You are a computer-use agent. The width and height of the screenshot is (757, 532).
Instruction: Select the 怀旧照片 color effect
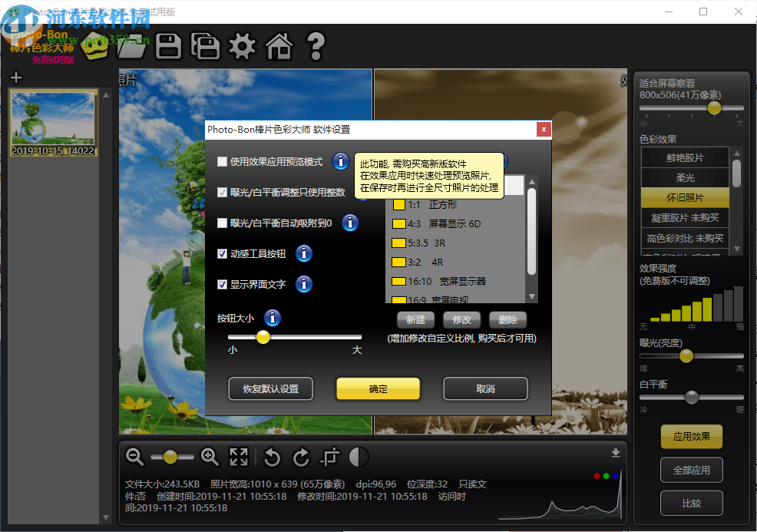click(685, 198)
